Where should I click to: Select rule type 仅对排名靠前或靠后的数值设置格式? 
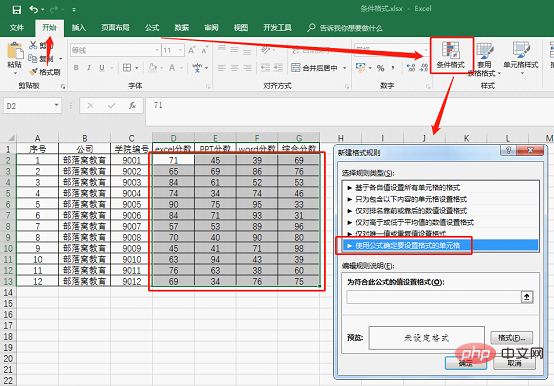pyautogui.click(x=440, y=211)
